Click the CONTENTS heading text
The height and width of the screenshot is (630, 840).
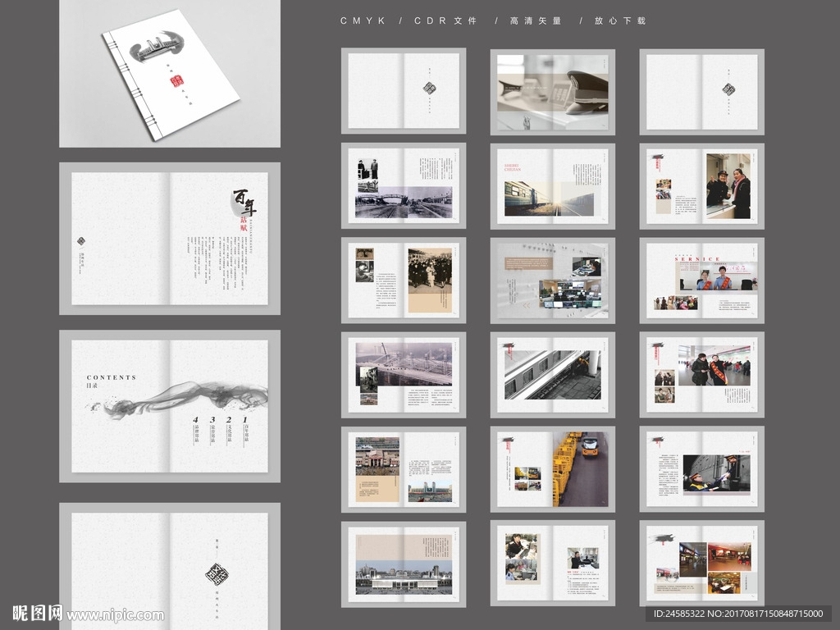pos(112,377)
